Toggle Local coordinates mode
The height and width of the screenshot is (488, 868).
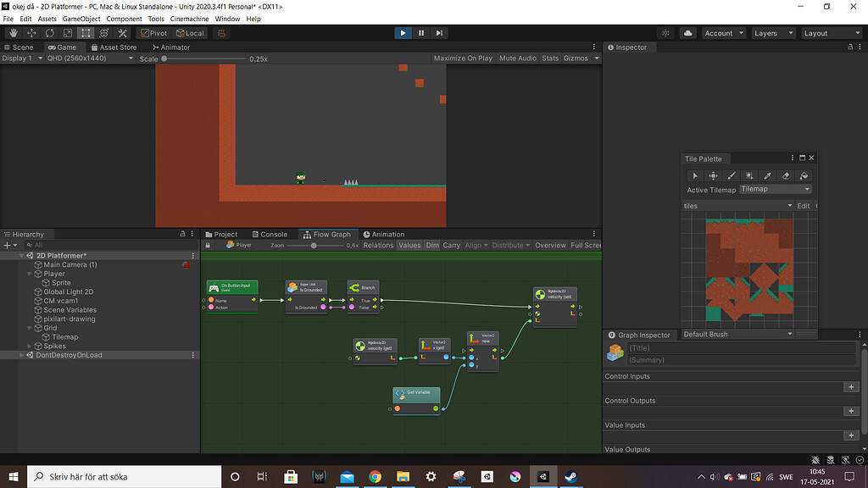(190, 33)
